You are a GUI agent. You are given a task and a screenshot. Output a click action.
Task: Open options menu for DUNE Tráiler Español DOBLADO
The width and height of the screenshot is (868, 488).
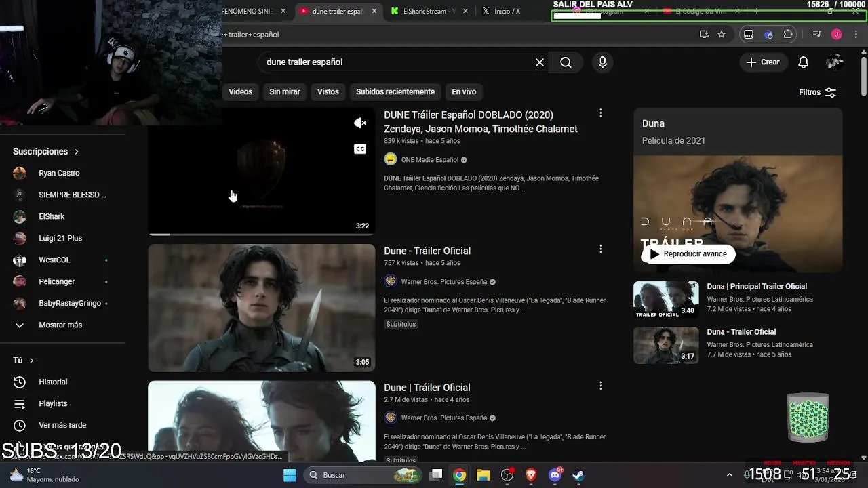(x=600, y=114)
